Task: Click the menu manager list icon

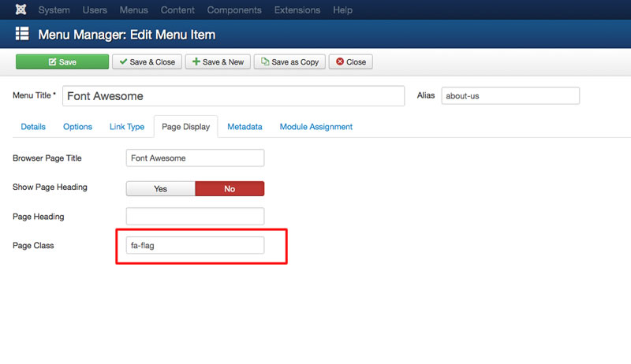Action: (22, 34)
